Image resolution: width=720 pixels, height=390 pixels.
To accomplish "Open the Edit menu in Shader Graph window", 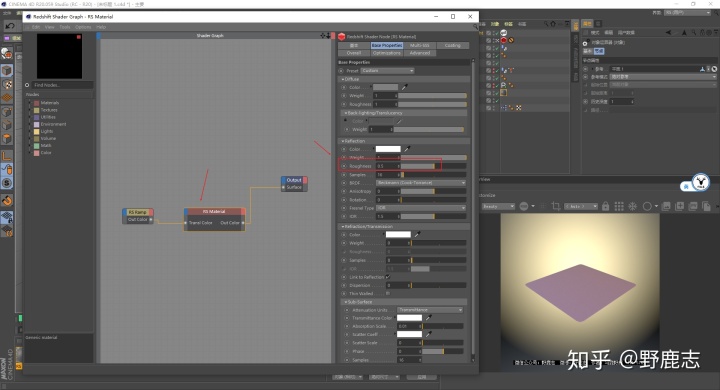I will (x=36, y=27).
